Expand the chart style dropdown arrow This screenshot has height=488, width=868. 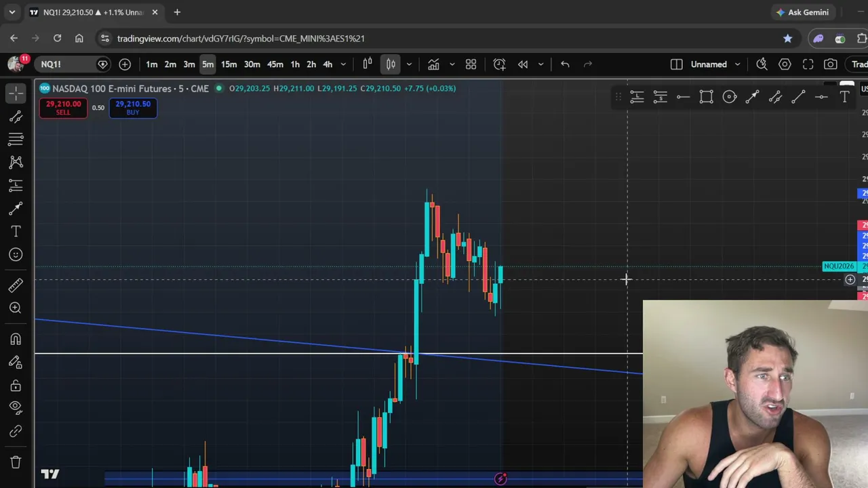[x=409, y=64]
